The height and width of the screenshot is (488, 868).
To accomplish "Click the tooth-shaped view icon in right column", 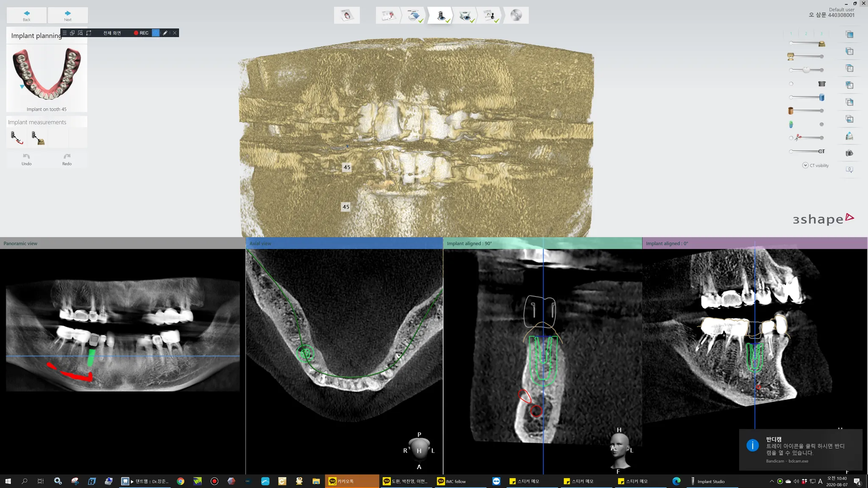I will point(849,136).
